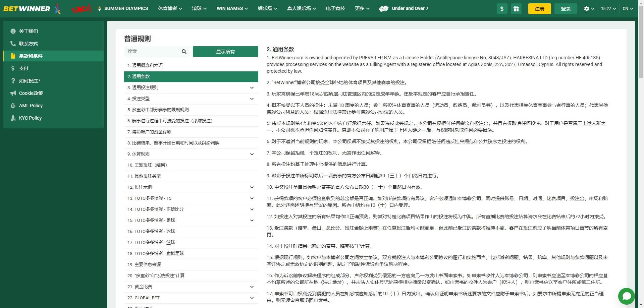Open Cookie政策 in sidebar
Screen dimensions: 644x308
(54, 93)
